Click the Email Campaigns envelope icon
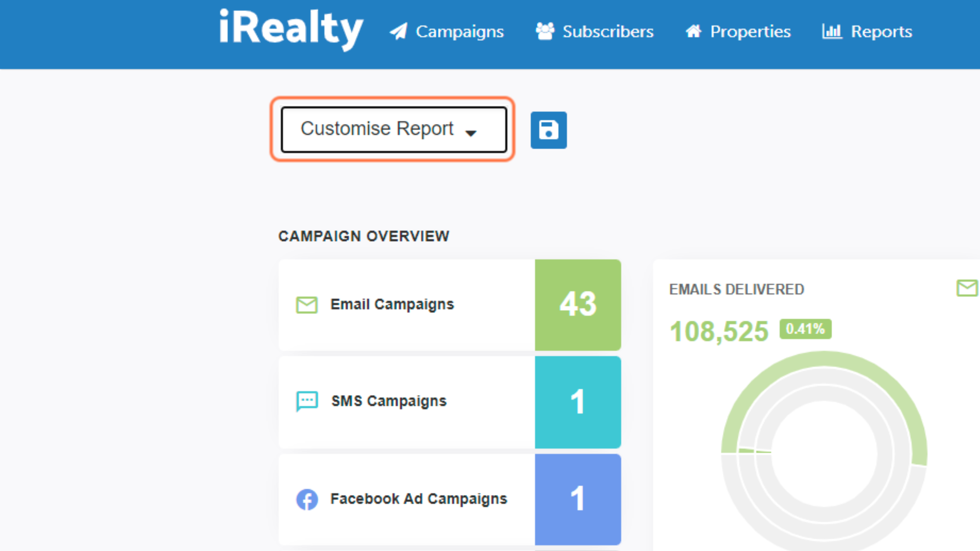 click(307, 305)
